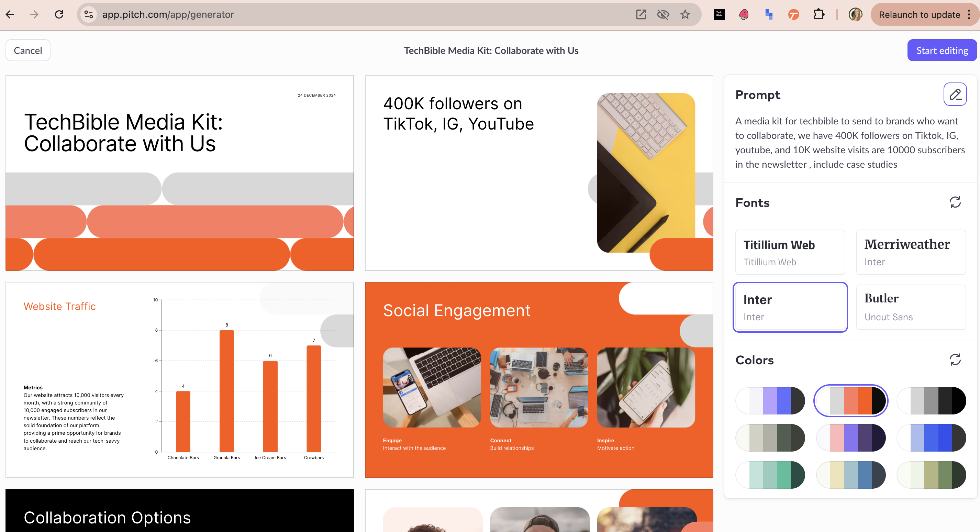Select the Butler and Uncut Sans pairing
The image size is (980, 532).
911,307
